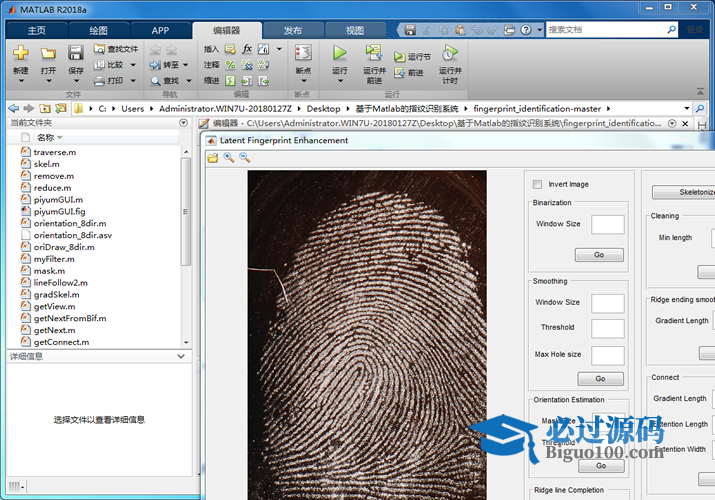Click the 新建 (New) file icon
Viewport: 715px width, 500px height.
(20, 53)
